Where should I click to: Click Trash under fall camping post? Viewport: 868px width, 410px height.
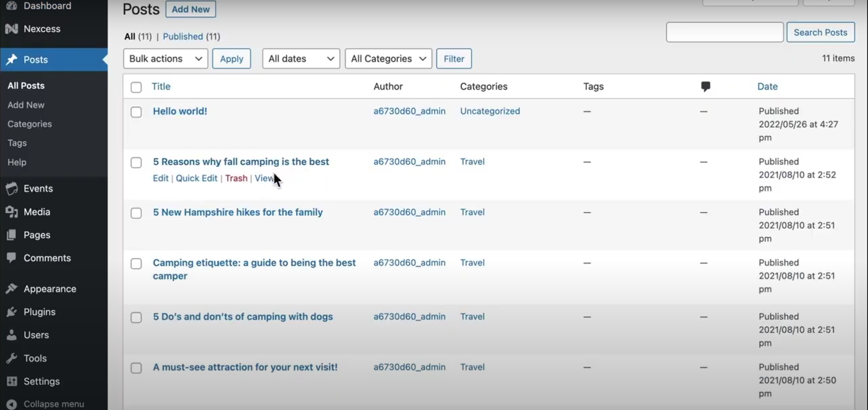pyautogui.click(x=236, y=178)
